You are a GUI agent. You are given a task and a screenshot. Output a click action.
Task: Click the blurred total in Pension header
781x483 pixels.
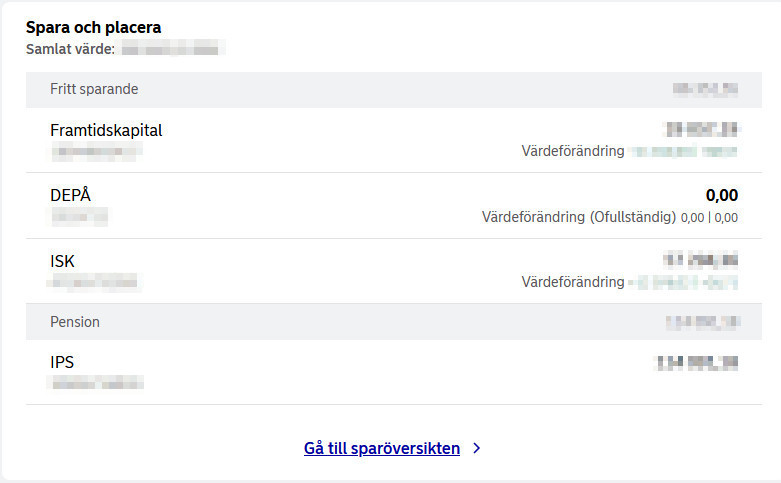click(702, 322)
